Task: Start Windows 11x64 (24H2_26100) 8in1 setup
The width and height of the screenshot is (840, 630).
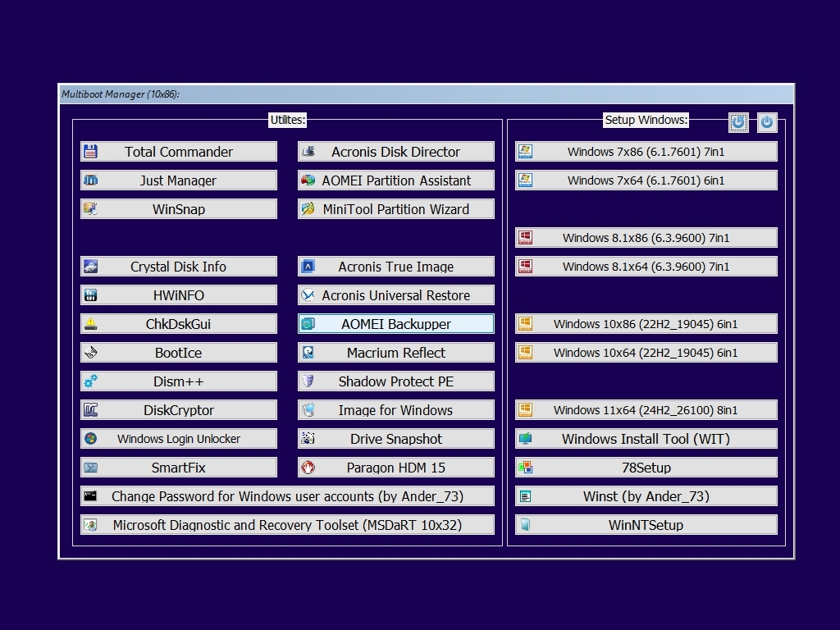Action: point(646,410)
